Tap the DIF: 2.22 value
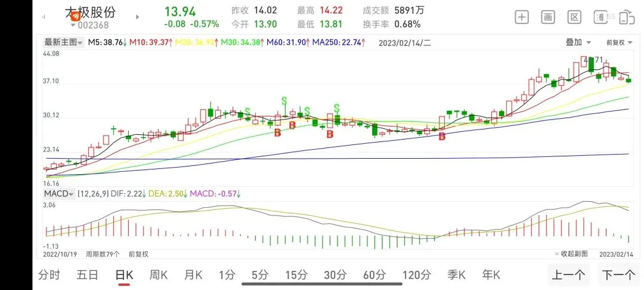The image size is (644, 290). 129,193
